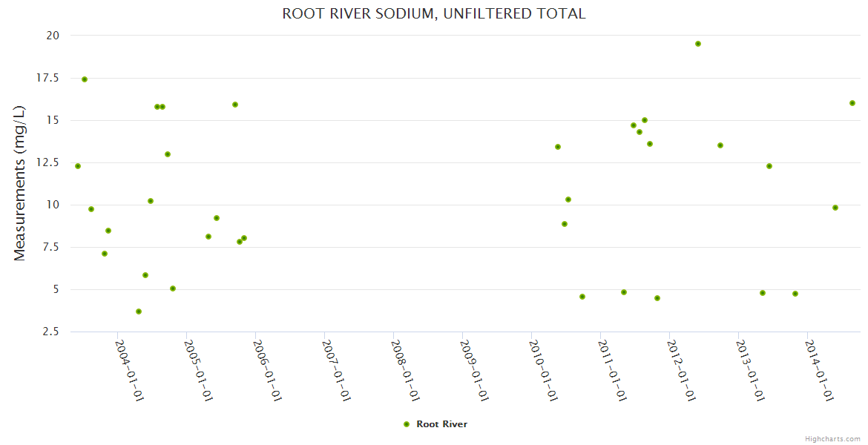Select the 17.4 mg/L point in 2003

(x=85, y=79)
